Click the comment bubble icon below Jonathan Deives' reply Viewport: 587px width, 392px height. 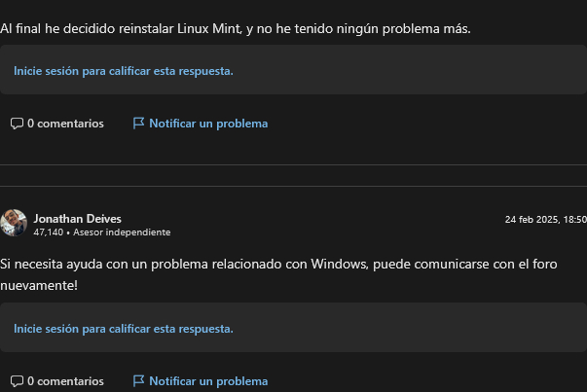pos(17,381)
